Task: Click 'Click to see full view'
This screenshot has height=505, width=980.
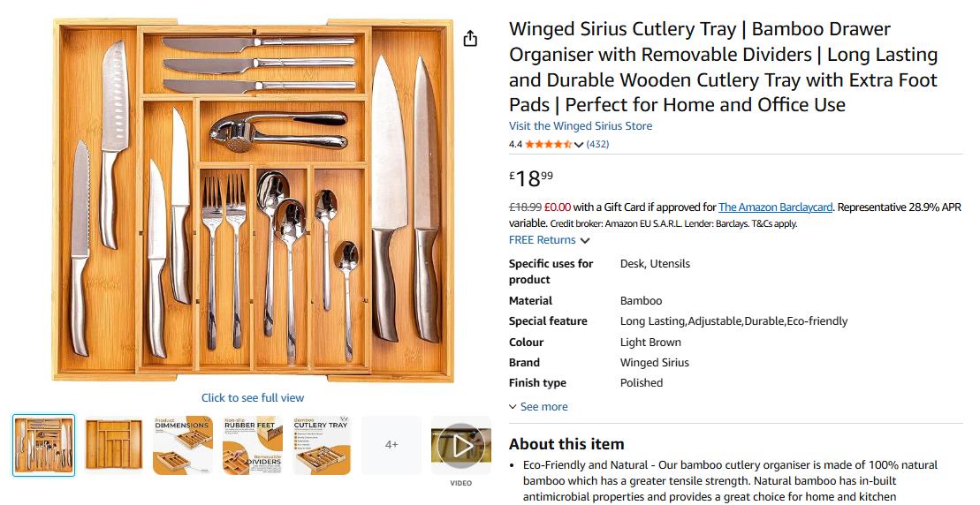Action: pos(253,397)
